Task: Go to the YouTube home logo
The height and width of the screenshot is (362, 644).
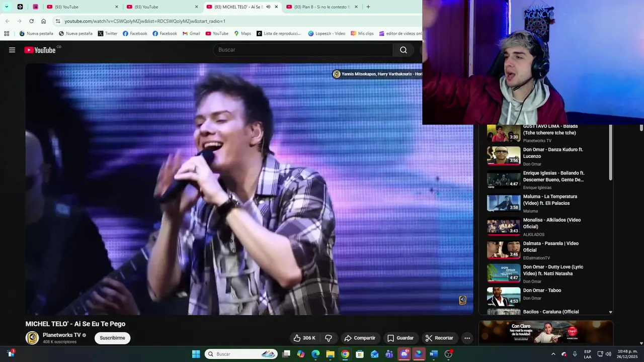Action: coord(40,50)
